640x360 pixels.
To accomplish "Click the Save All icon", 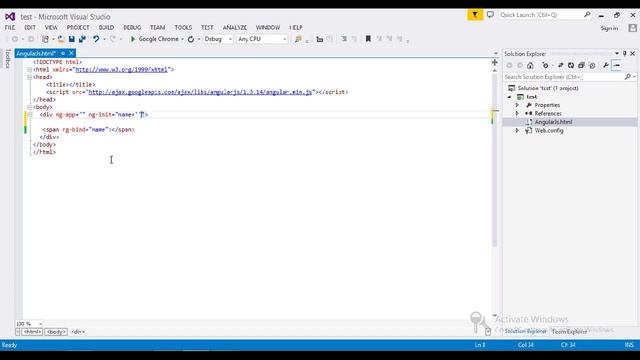I will [x=82, y=39].
